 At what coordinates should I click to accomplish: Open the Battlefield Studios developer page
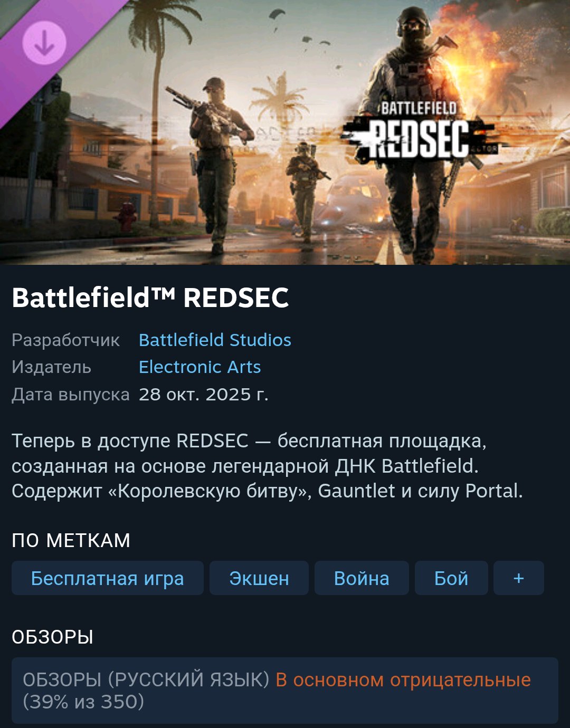(215, 340)
